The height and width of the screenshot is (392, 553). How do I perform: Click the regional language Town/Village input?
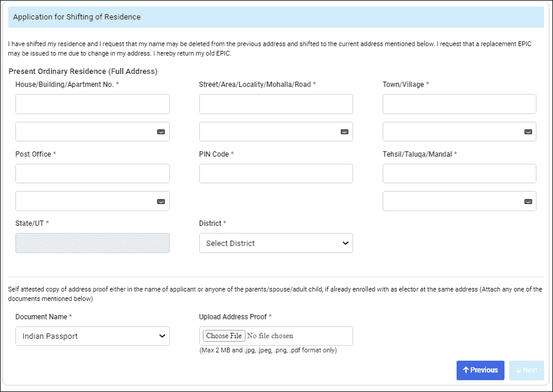coord(451,132)
